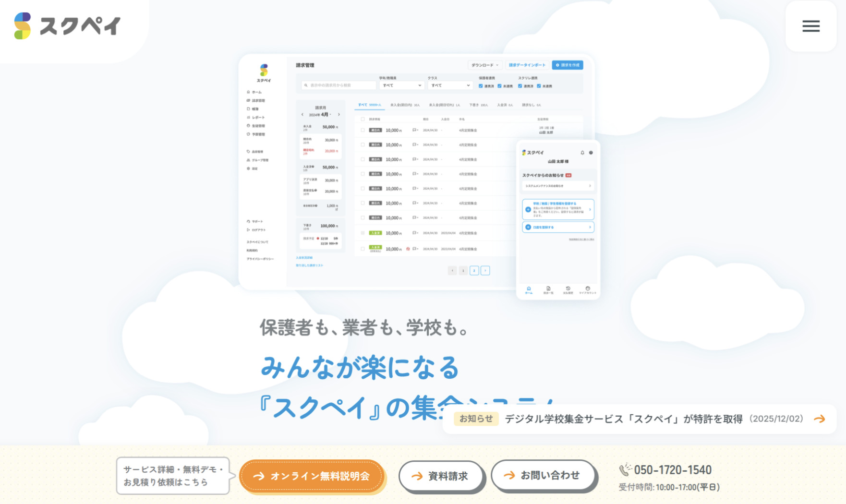Click the スクペイ logo in page header
The height and width of the screenshot is (504, 846).
click(67, 26)
